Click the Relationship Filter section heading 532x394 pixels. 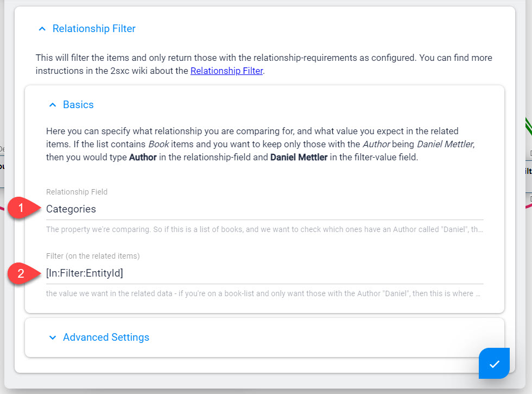tap(94, 28)
